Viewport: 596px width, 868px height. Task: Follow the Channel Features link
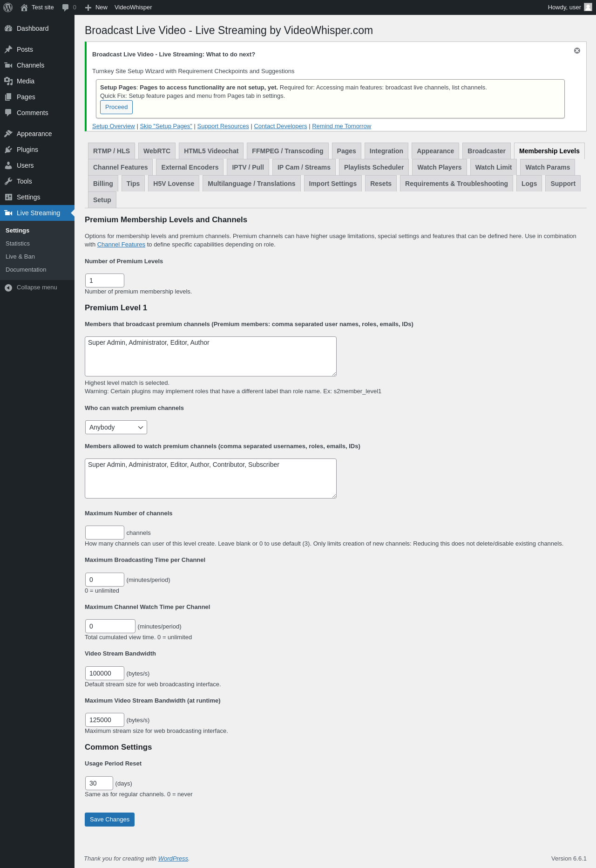point(121,244)
